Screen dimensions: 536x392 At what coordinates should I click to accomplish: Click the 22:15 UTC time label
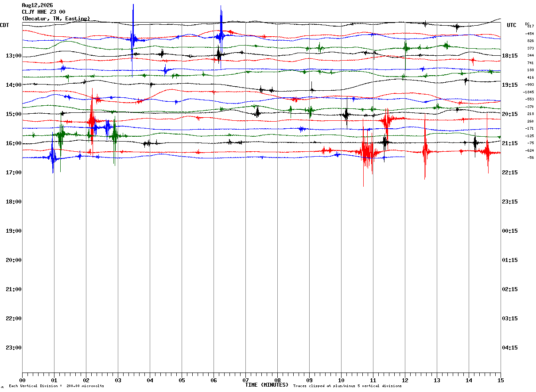point(509,173)
